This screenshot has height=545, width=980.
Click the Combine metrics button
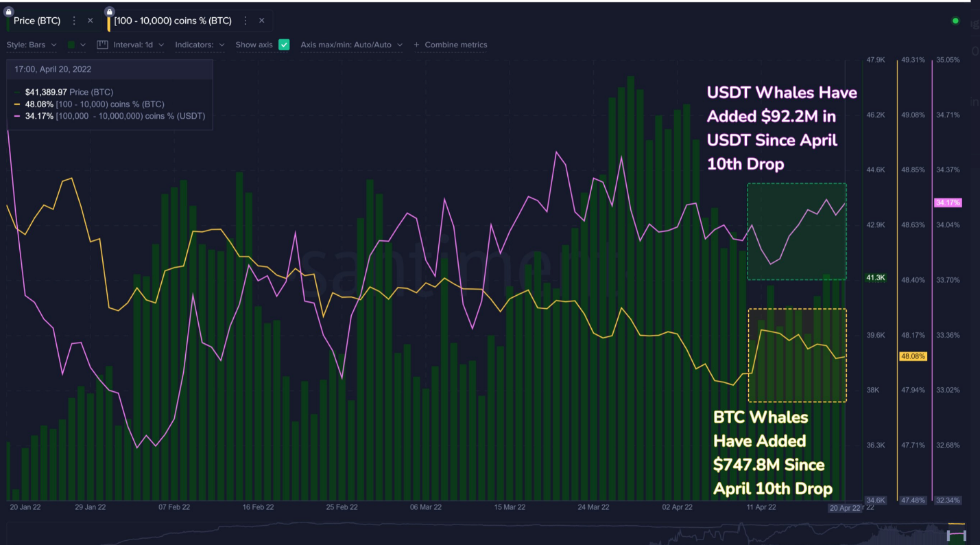click(451, 45)
